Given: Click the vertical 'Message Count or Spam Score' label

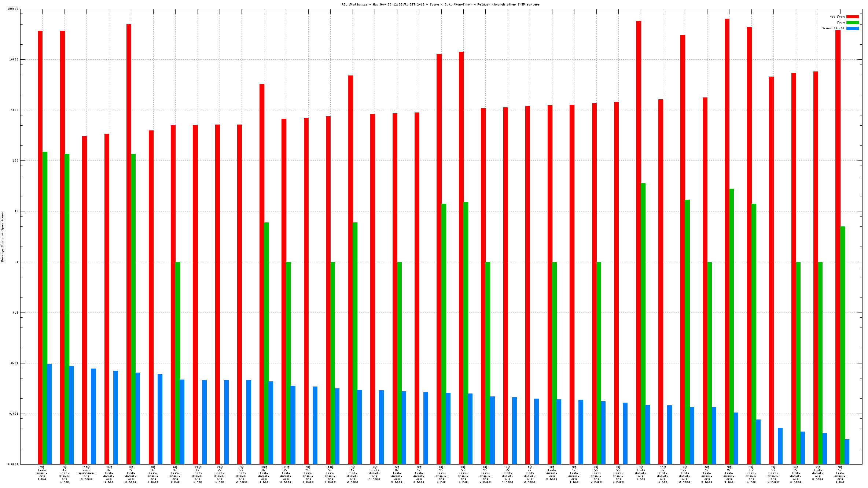Looking at the screenshot, I should coord(2,237).
